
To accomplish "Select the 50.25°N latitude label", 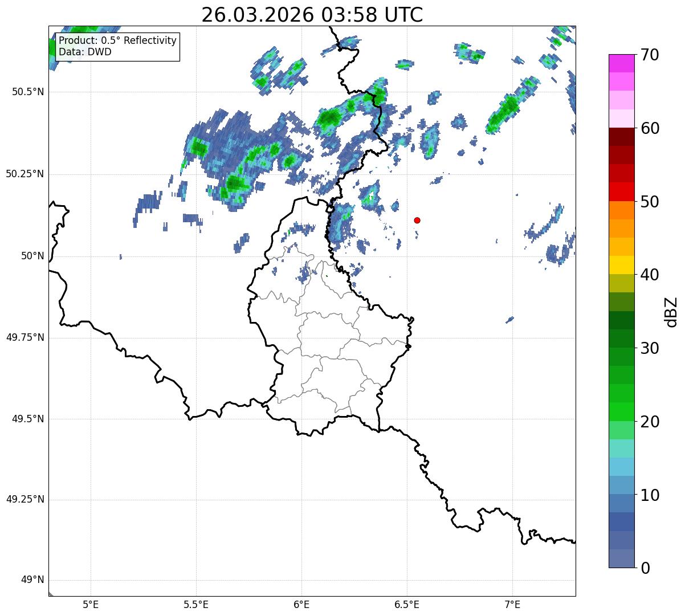I will pos(25,174).
